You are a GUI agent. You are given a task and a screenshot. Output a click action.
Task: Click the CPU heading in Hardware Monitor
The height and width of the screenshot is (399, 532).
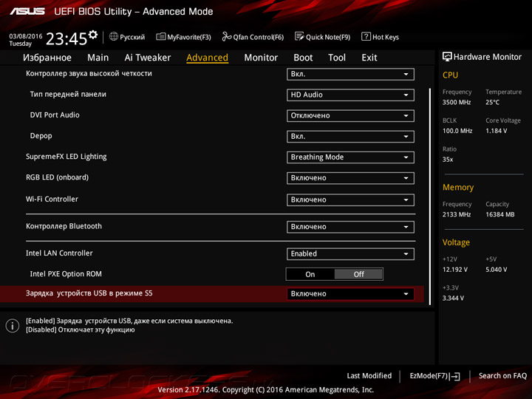point(450,75)
